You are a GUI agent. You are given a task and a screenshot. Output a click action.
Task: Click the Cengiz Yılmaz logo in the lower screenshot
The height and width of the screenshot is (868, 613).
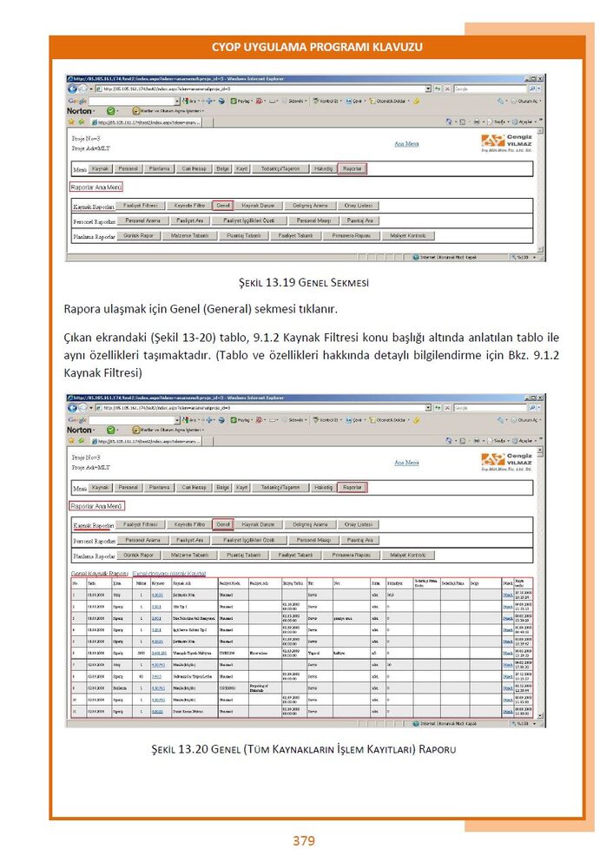pyautogui.click(x=506, y=463)
